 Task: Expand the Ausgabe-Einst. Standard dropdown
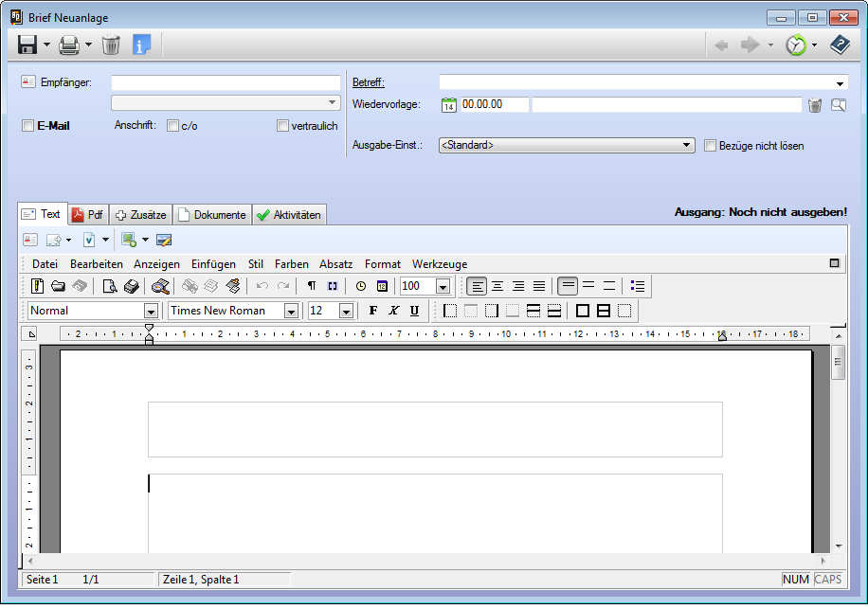coord(688,146)
